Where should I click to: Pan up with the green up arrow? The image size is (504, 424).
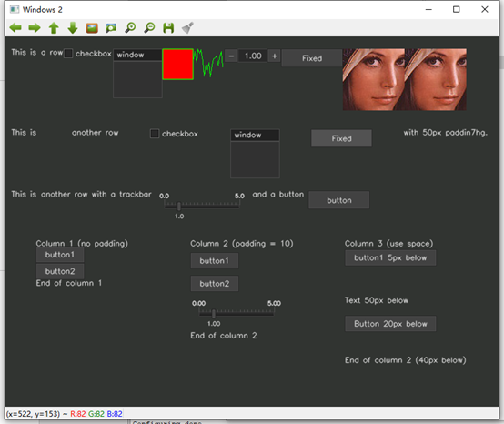tap(54, 28)
